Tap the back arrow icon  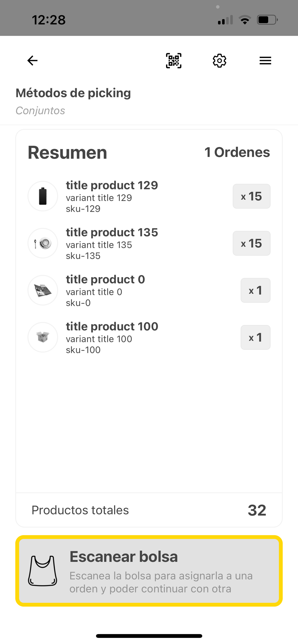click(x=32, y=61)
